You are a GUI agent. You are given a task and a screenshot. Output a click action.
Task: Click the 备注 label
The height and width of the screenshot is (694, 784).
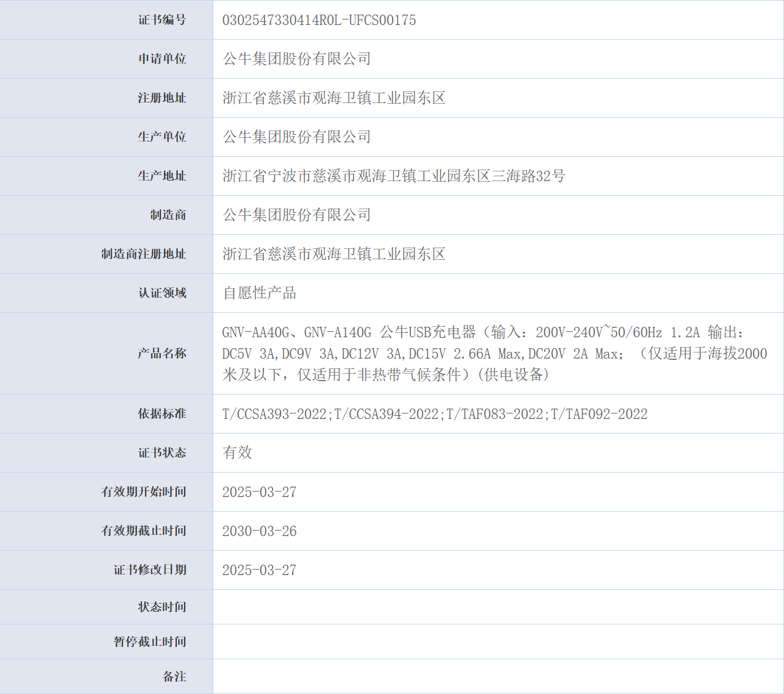(x=174, y=676)
